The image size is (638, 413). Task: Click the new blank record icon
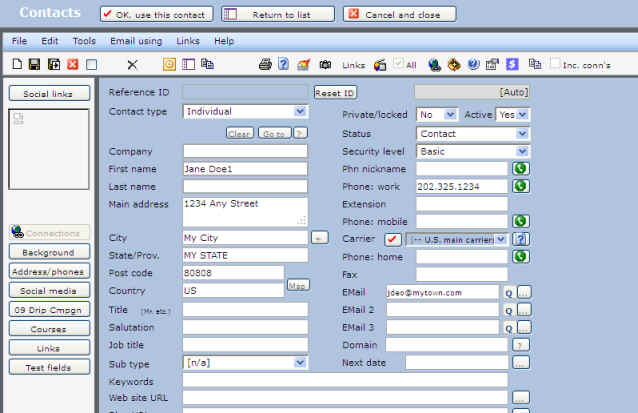[17, 64]
